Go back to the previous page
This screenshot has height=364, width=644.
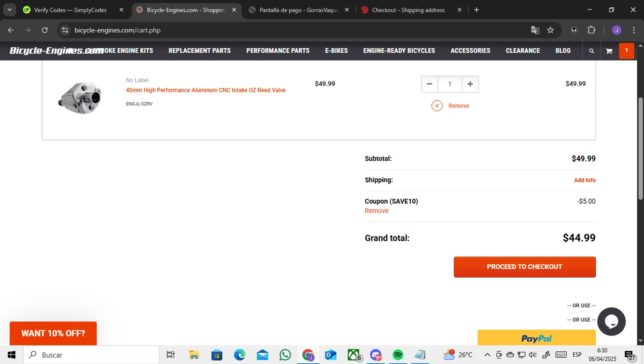click(x=11, y=30)
